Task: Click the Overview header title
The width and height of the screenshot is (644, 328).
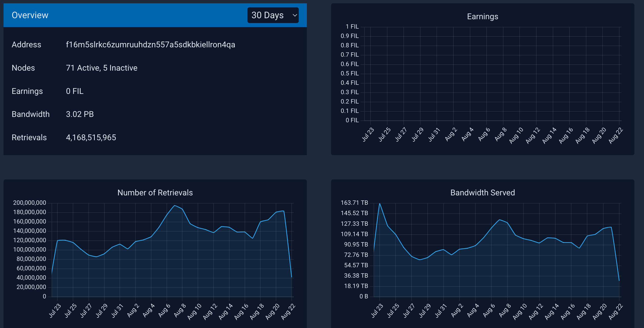Action: click(30, 15)
